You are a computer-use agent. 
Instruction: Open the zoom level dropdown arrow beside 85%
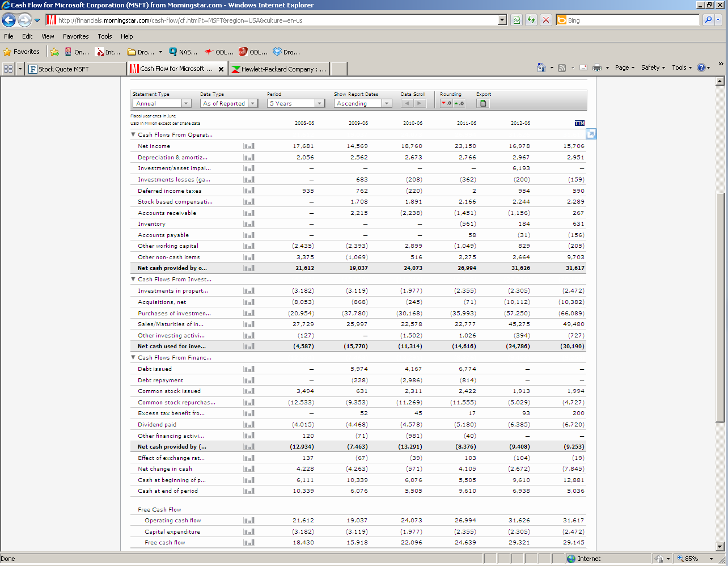(711, 559)
